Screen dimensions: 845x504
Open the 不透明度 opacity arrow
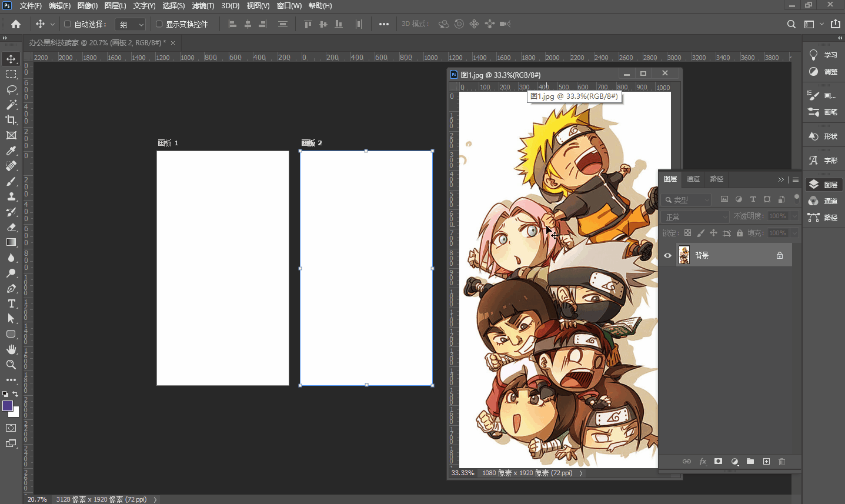click(794, 216)
